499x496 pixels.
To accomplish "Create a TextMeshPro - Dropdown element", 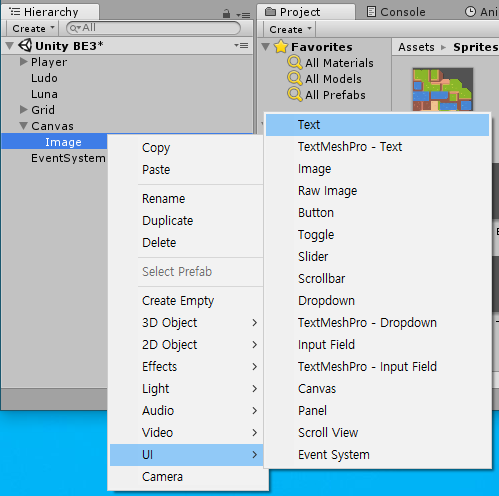I will [x=377, y=323].
